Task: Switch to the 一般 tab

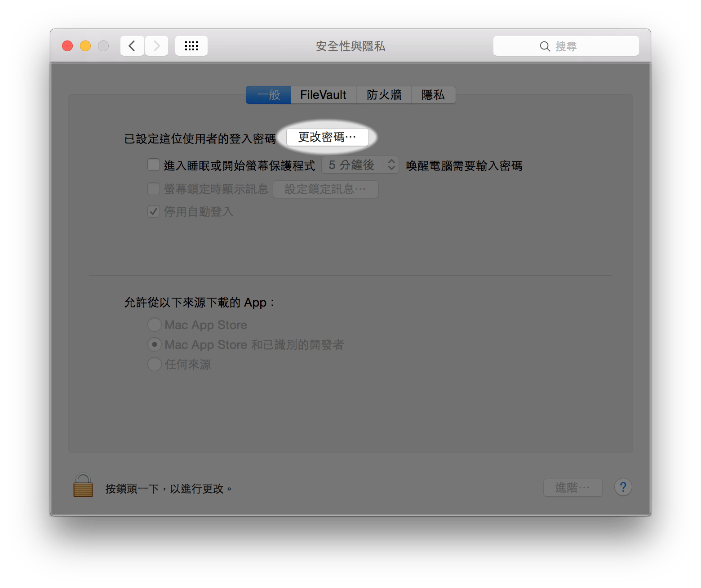Action: coord(268,95)
